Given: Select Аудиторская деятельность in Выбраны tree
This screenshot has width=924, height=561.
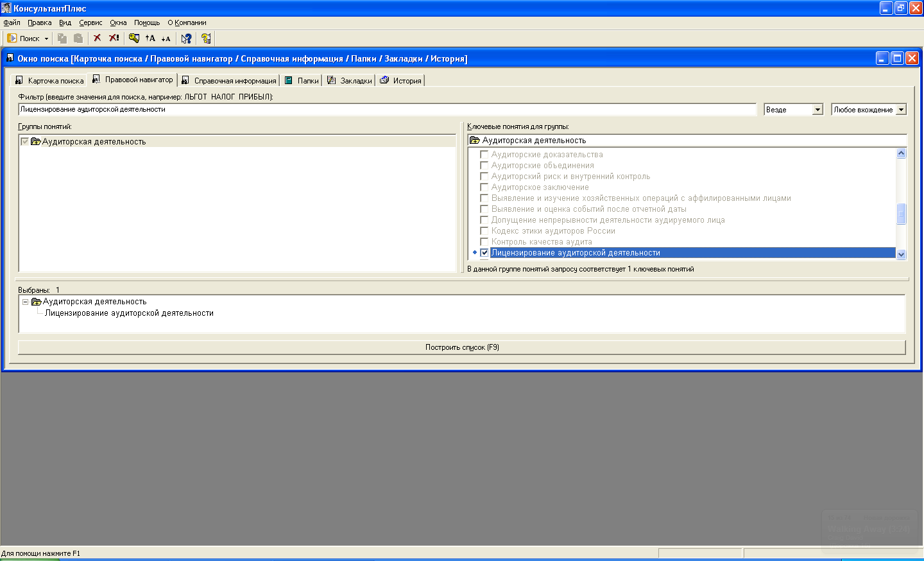Looking at the screenshot, I should point(95,302).
